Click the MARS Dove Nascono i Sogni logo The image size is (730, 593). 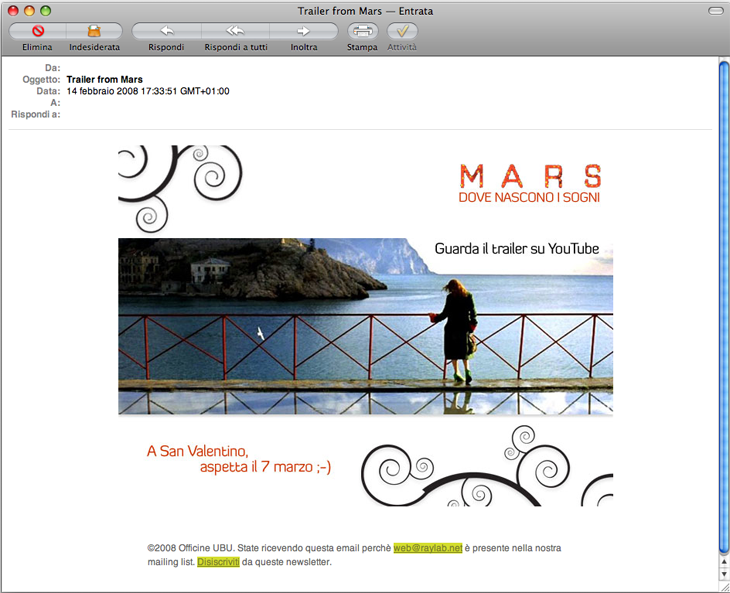coord(530,184)
